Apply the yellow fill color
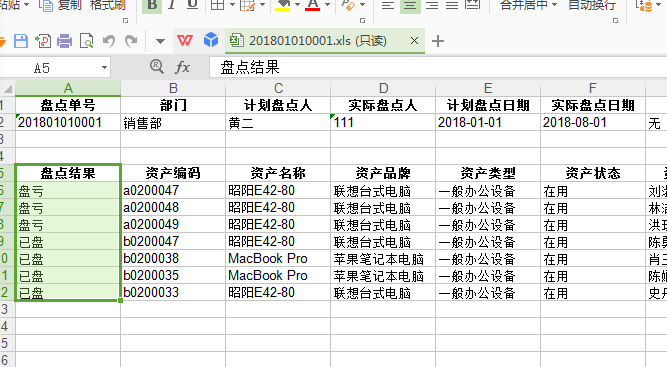Image resolution: width=667 pixels, height=367 pixels. (x=282, y=5)
